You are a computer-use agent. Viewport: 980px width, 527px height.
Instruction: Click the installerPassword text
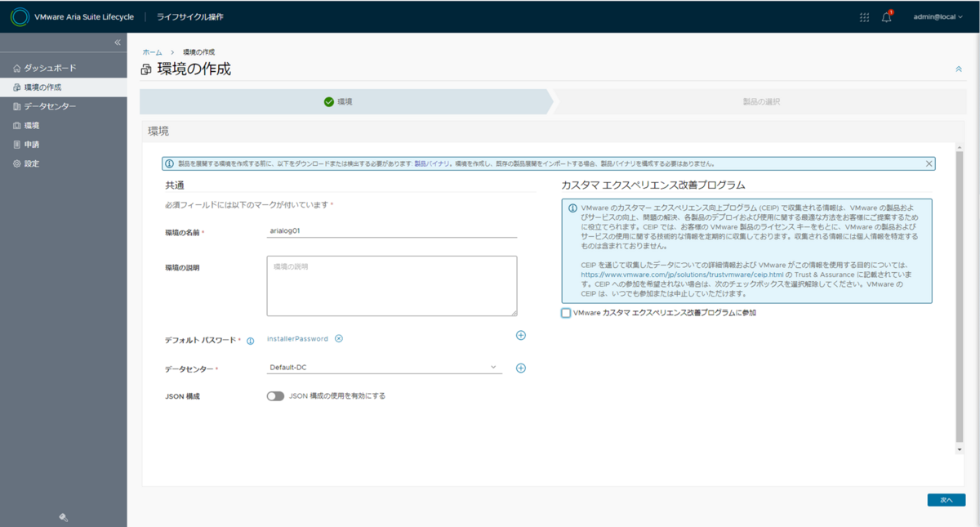[297, 338]
